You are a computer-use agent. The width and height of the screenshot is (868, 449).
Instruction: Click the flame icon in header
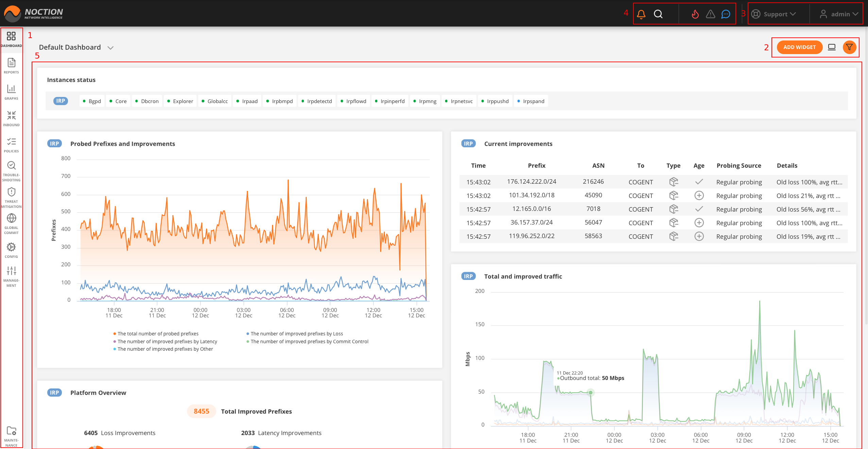(695, 14)
